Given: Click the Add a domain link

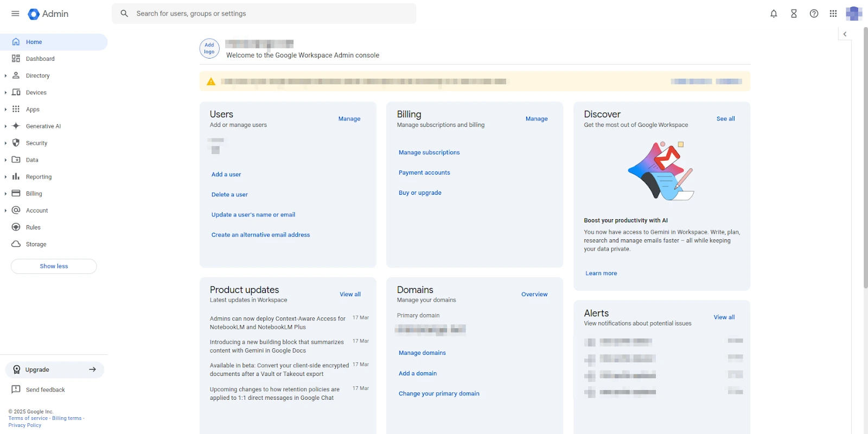Looking at the screenshot, I should (418, 373).
